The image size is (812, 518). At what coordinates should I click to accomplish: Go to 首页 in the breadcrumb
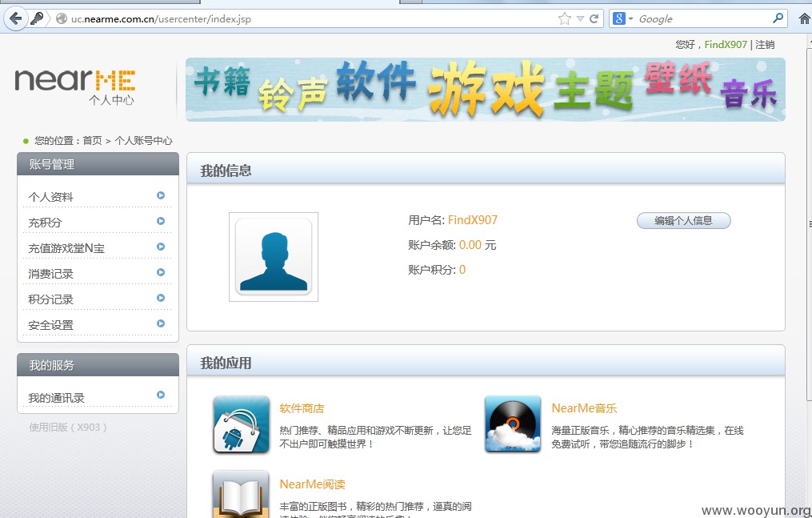point(92,140)
